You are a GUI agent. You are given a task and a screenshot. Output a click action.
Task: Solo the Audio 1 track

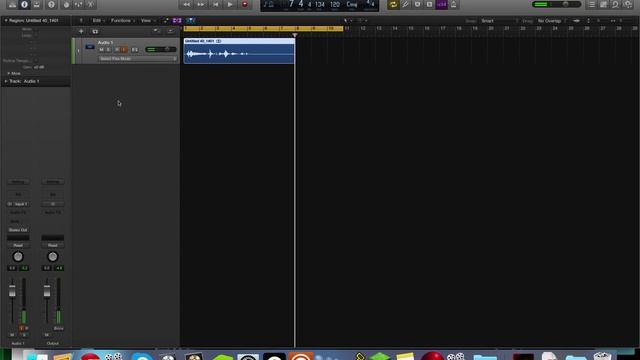109,50
